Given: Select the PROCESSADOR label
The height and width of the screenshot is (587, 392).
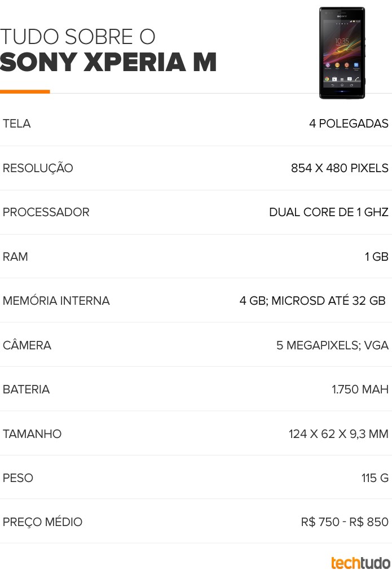Looking at the screenshot, I should (x=46, y=212).
